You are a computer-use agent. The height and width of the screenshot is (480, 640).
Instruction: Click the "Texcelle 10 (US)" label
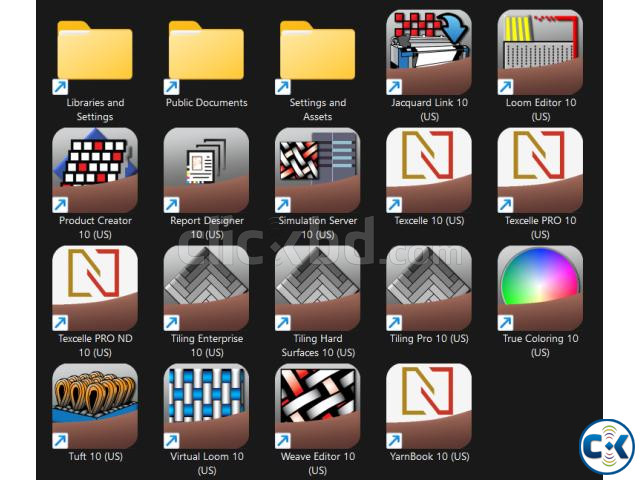(429, 221)
